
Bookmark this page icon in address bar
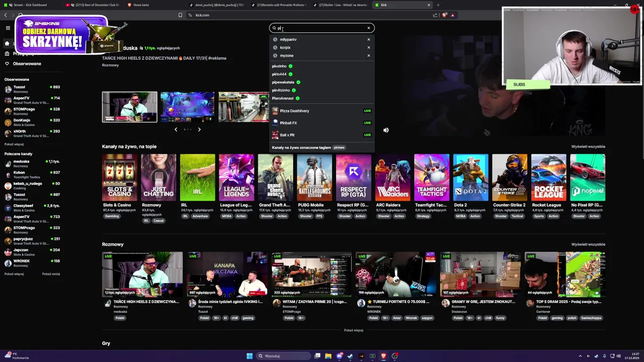click(180, 15)
